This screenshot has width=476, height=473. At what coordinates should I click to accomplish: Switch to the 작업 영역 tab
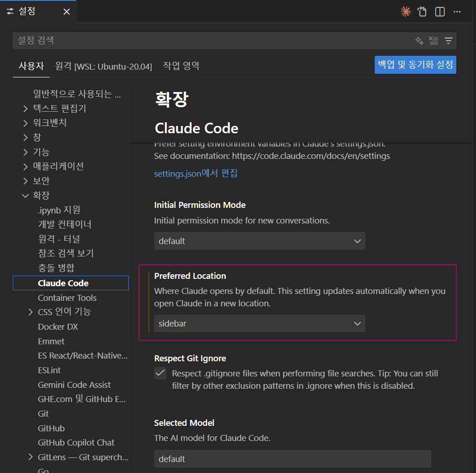pyautogui.click(x=181, y=66)
